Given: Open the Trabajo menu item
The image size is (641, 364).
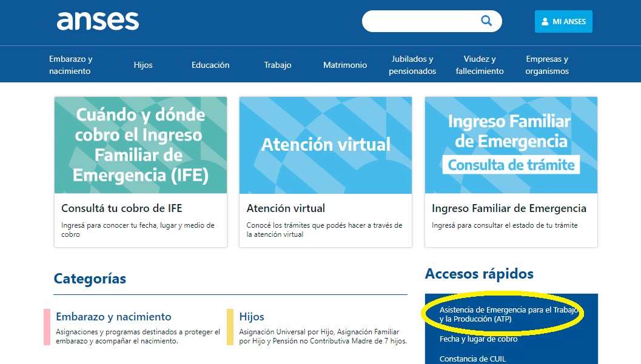Looking at the screenshot, I should pos(277,64).
